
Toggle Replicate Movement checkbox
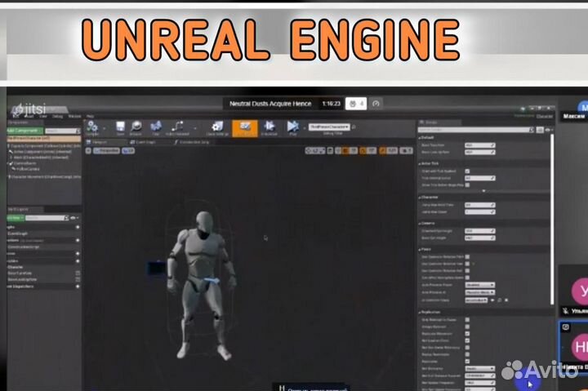467,334
